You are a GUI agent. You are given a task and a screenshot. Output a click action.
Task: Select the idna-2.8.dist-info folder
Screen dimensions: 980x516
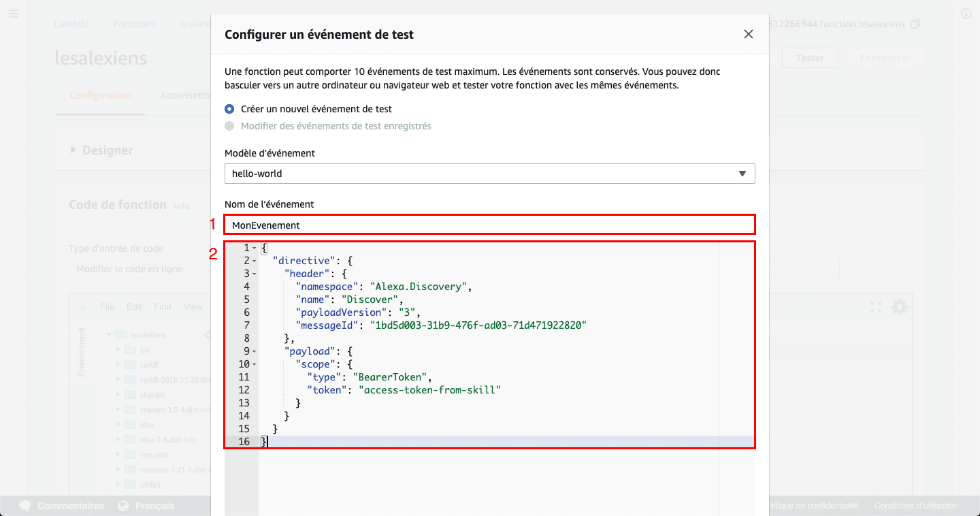pos(168,440)
